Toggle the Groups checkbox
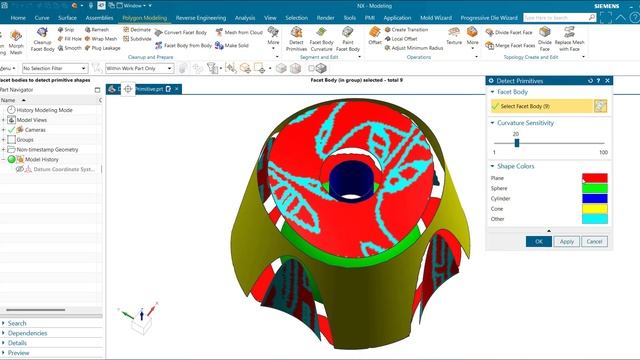Image resolution: width=640 pixels, height=360 pixels. 11,140
